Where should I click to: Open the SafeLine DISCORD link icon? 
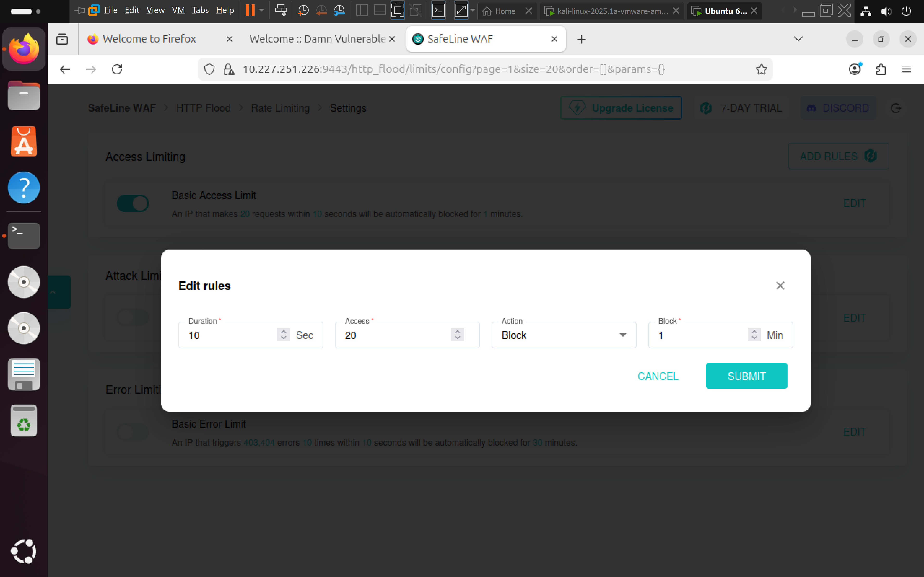(x=811, y=108)
